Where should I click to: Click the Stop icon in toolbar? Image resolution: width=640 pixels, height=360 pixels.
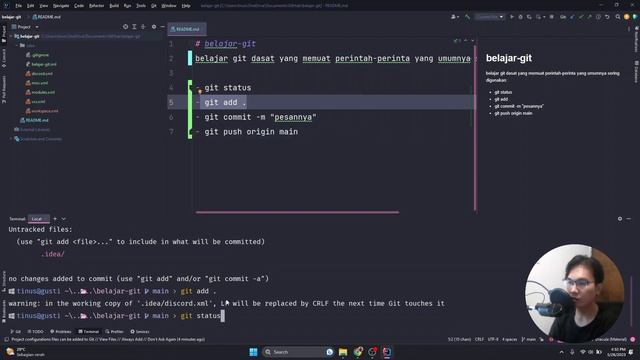coord(551,17)
